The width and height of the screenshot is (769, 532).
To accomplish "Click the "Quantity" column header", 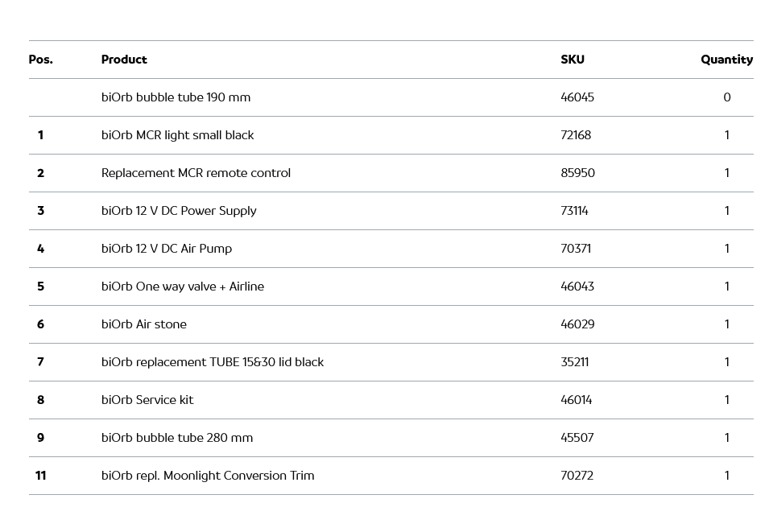I will [726, 60].
